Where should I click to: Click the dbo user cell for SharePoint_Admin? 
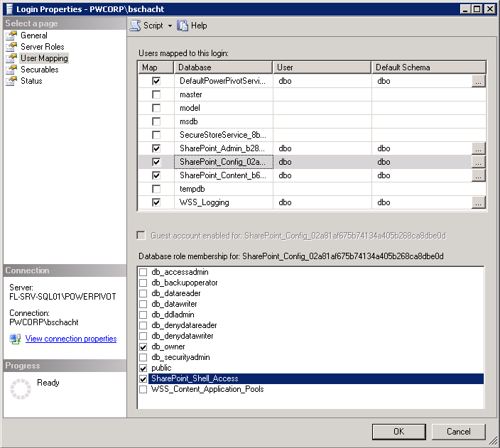tap(322, 148)
